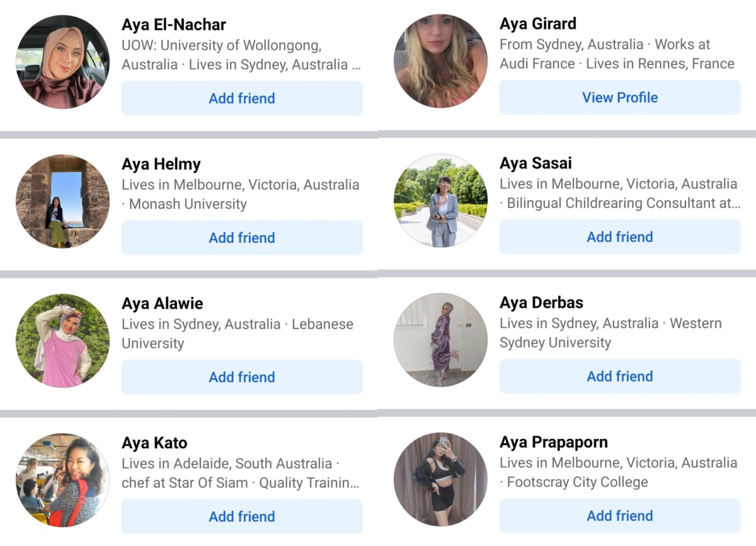Click Aya Prapaporn's profile photo
Image resolution: width=756 pixels, height=546 pixels.
point(440,479)
